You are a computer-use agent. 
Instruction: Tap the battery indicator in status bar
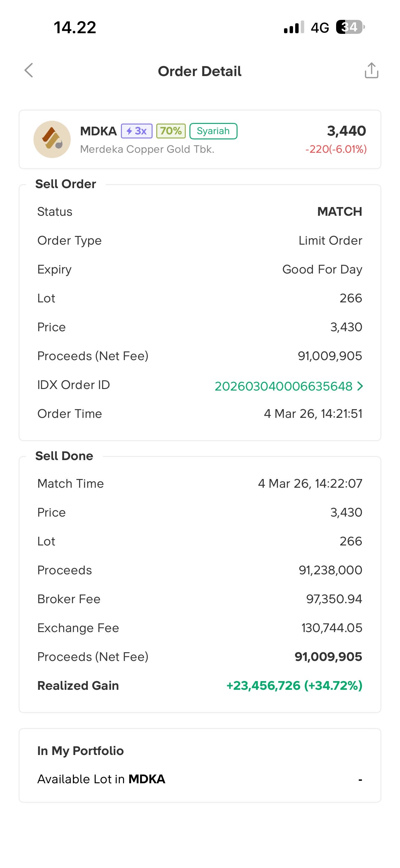(350, 27)
